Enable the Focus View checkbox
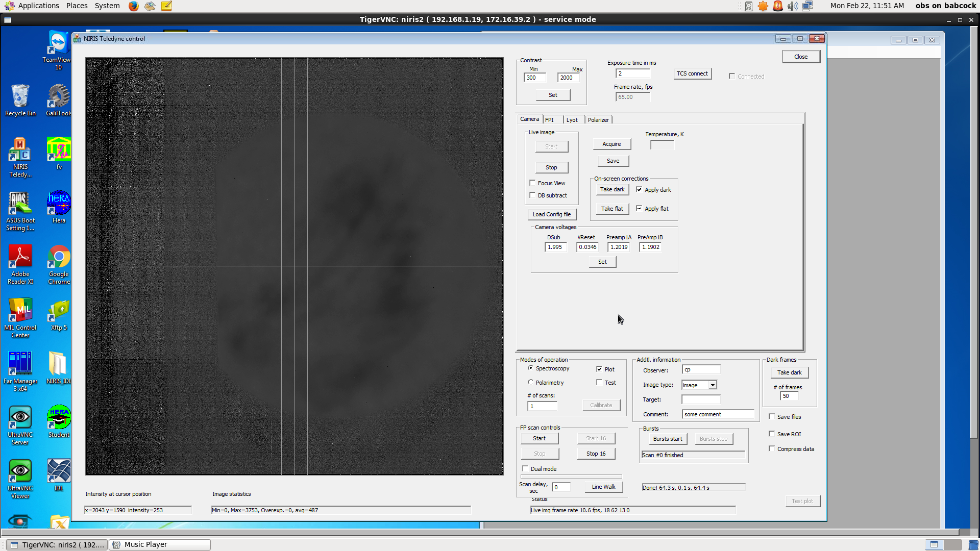 pos(532,183)
